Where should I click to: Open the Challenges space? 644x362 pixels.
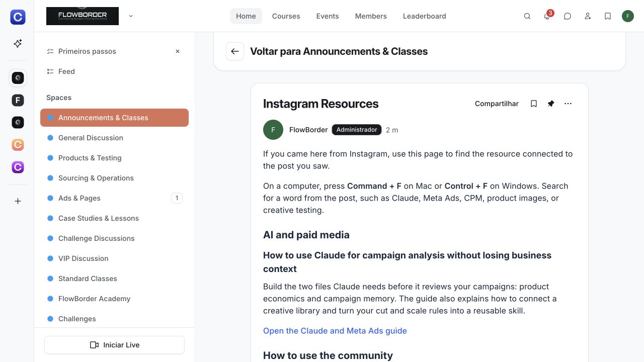point(114,319)
